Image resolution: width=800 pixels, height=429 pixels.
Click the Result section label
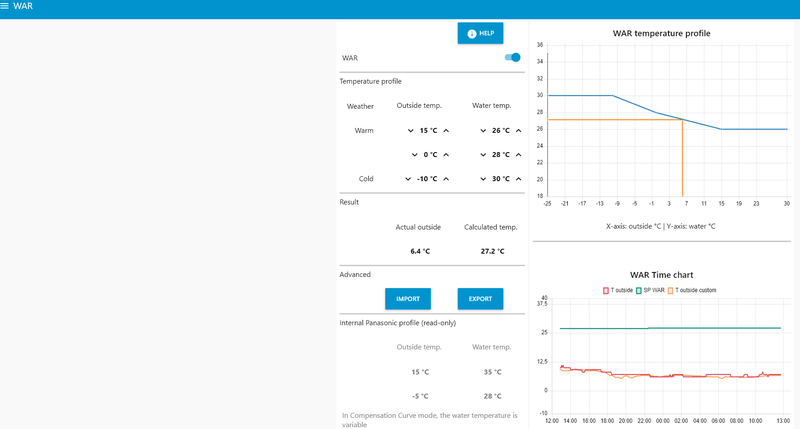(x=349, y=202)
